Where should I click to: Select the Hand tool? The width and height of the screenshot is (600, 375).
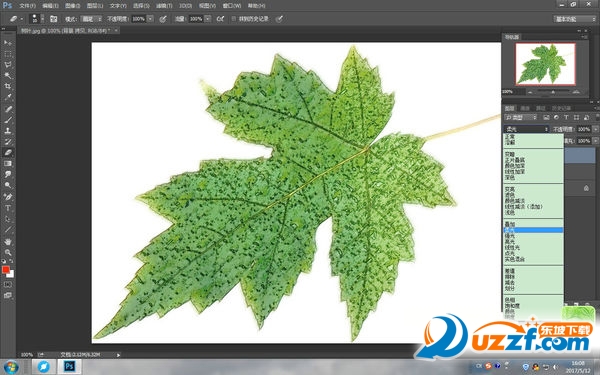(x=8, y=241)
